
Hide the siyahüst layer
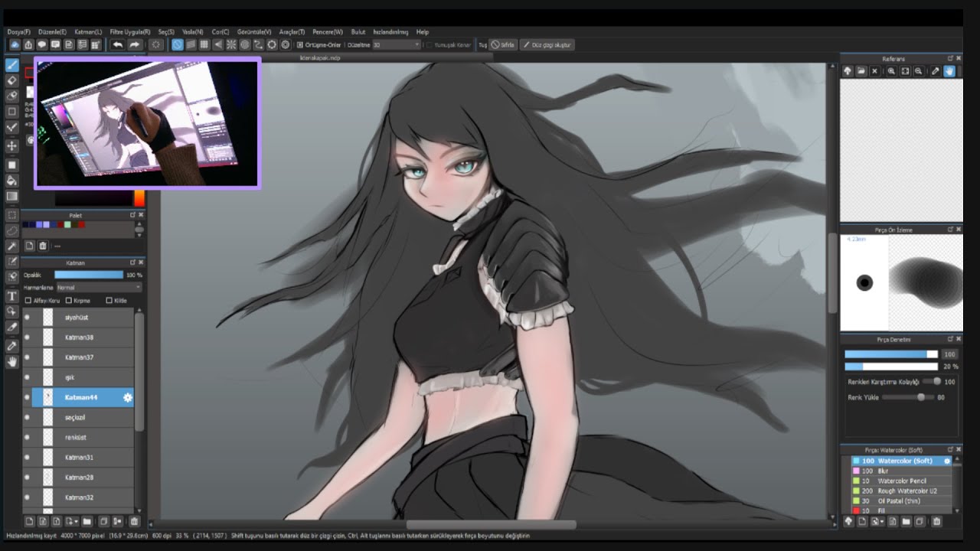(x=27, y=317)
